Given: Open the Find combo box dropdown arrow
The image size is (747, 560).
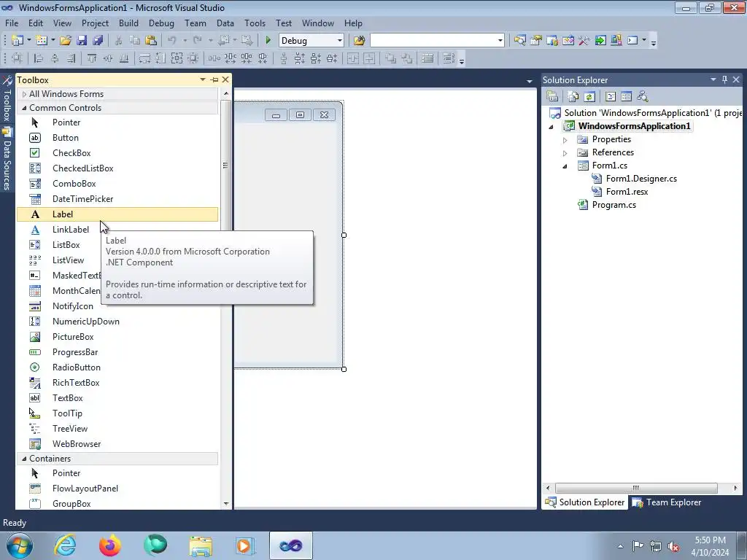Looking at the screenshot, I should click(x=500, y=41).
